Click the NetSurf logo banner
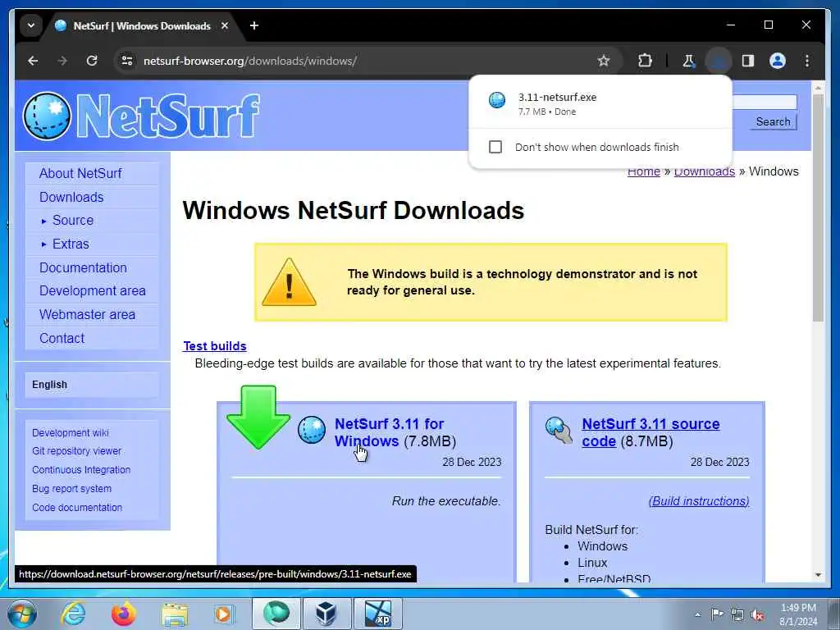The width and height of the screenshot is (840, 630). (x=141, y=116)
